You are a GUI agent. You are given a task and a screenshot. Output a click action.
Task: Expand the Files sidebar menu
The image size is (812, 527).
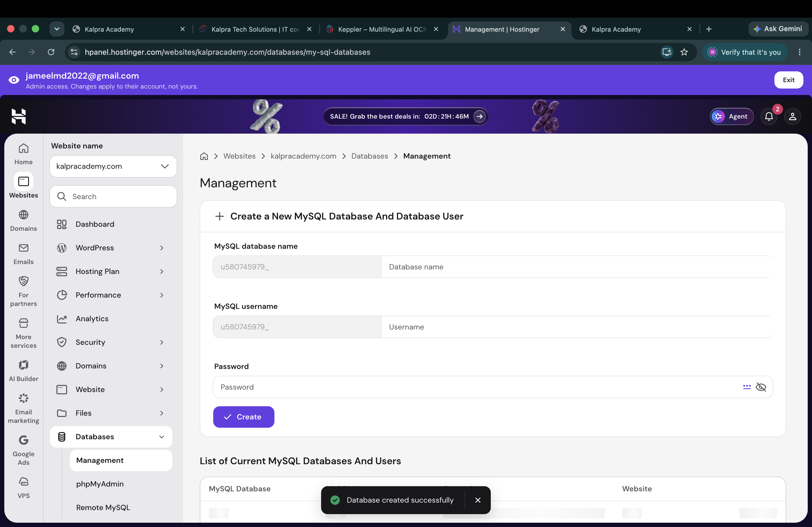(111, 413)
